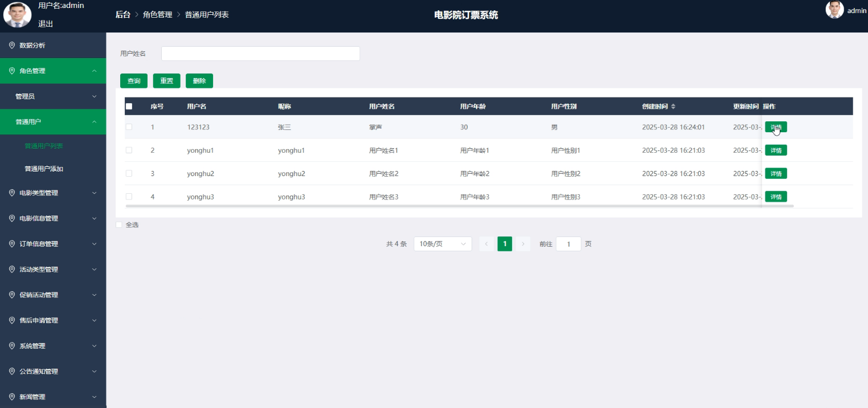868x408 pixels.
Task: Click the pin icon beside 新闻管理
Action: [x=12, y=397]
